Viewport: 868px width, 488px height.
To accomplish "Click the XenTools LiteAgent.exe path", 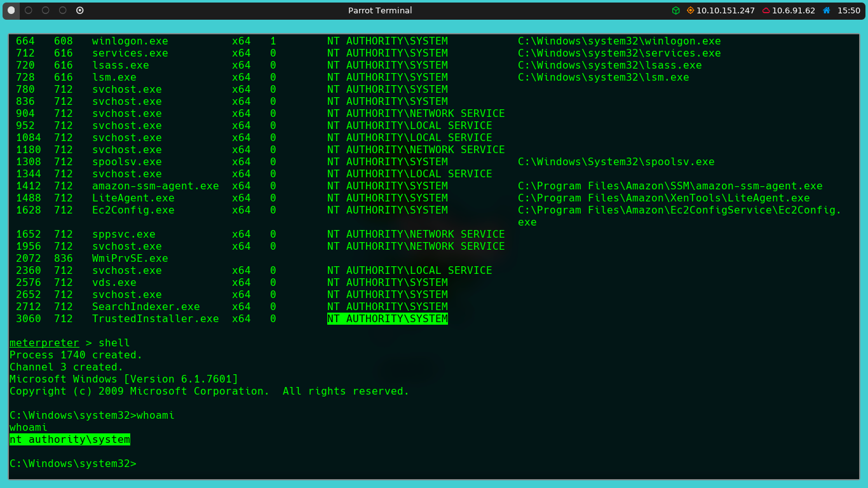I will click(664, 198).
